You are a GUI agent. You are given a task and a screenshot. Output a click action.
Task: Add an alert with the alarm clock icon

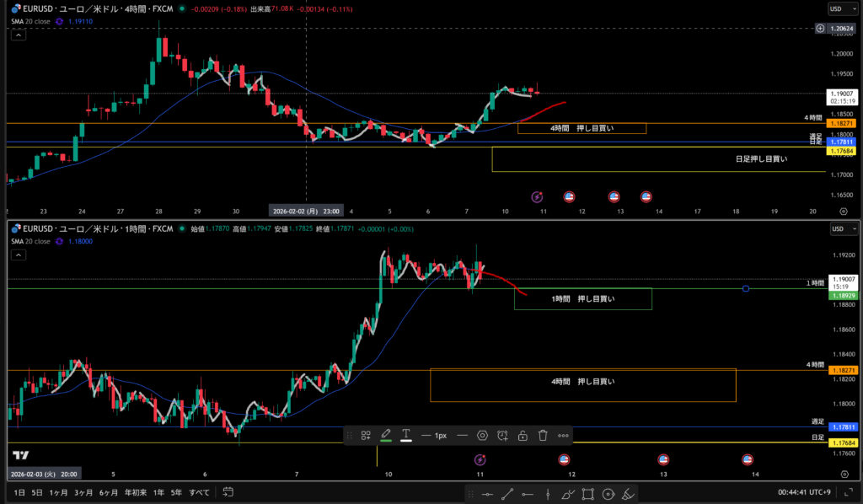(x=502, y=436)
